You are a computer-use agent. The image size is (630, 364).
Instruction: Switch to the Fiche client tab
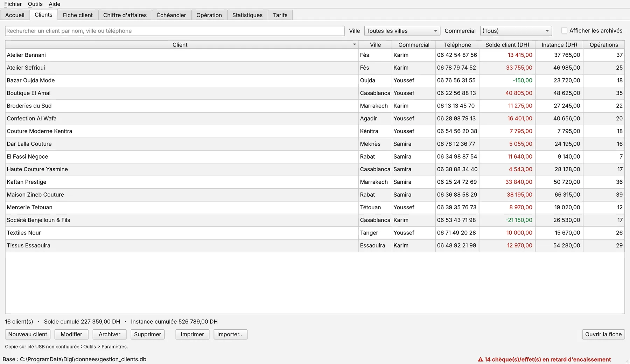click(x=78, y=15)
